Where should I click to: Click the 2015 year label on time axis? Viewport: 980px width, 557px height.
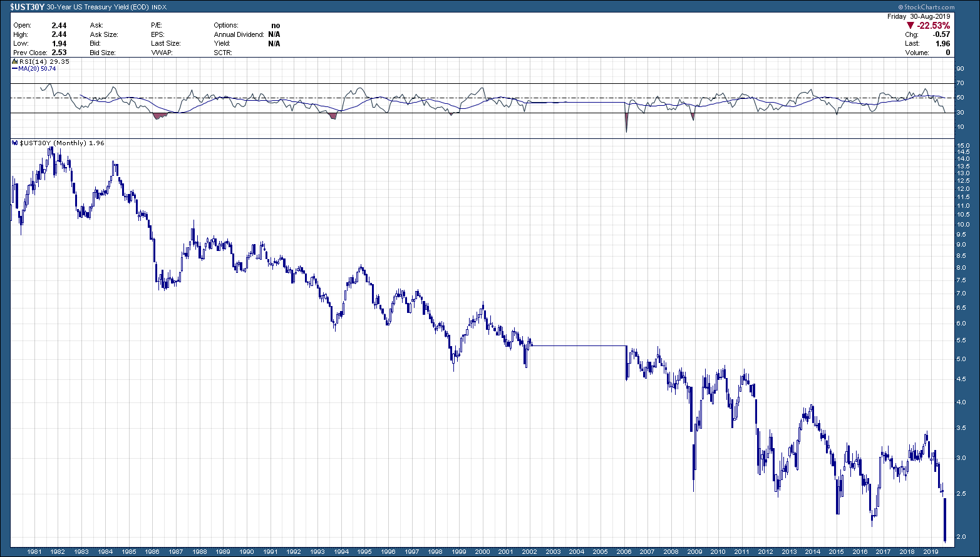click(x=836, y=552)
